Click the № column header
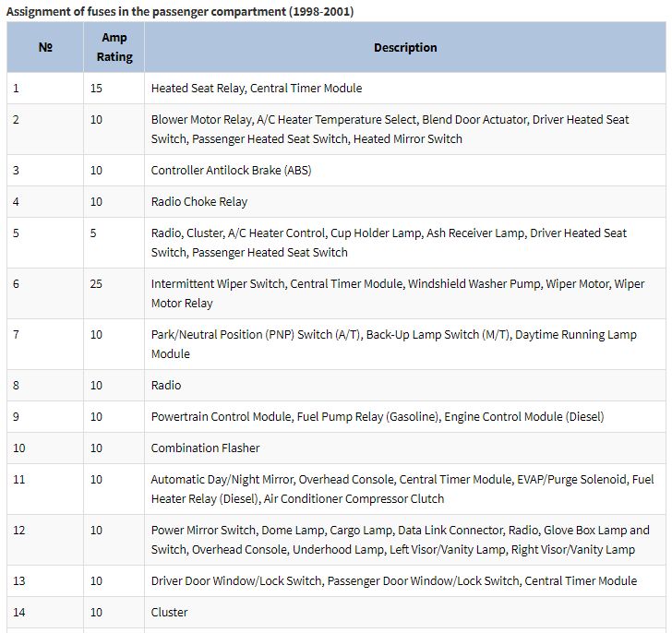The height and width of the screenshot is (633, 672). (x=45, y=47)
